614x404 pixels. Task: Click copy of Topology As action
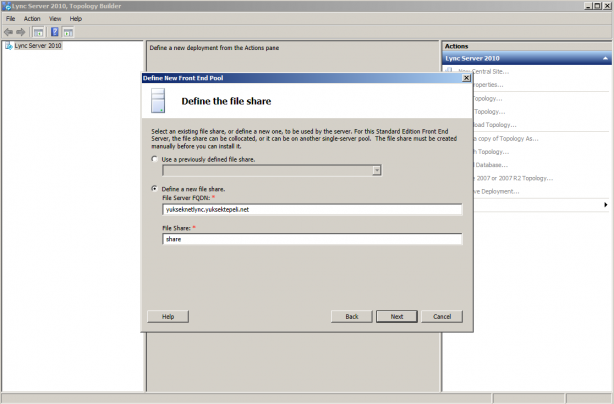click(506, 139)
